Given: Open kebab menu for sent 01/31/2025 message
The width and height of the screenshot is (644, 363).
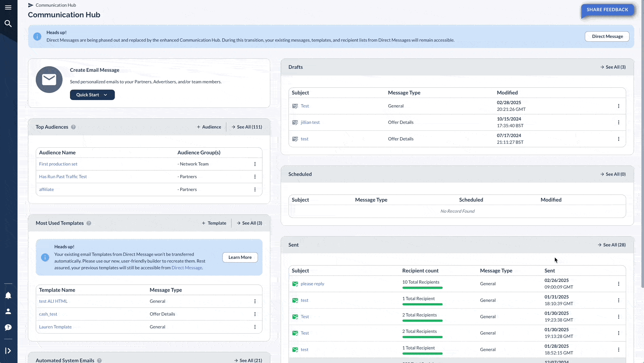Looking at the screenshot, I should tap(619, 300).
